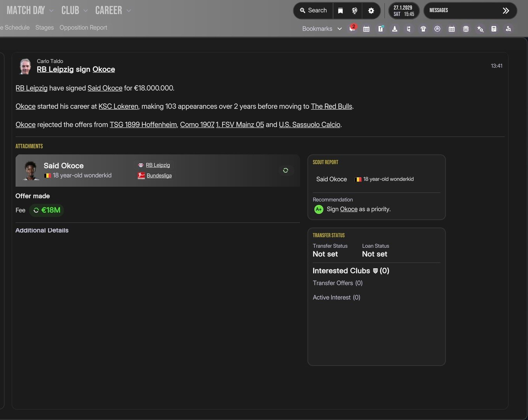Image resolution: width=528 pixels, height=420 pixels.
Task: Open star search scouting bookmark icon
Action: pos(480,29)
